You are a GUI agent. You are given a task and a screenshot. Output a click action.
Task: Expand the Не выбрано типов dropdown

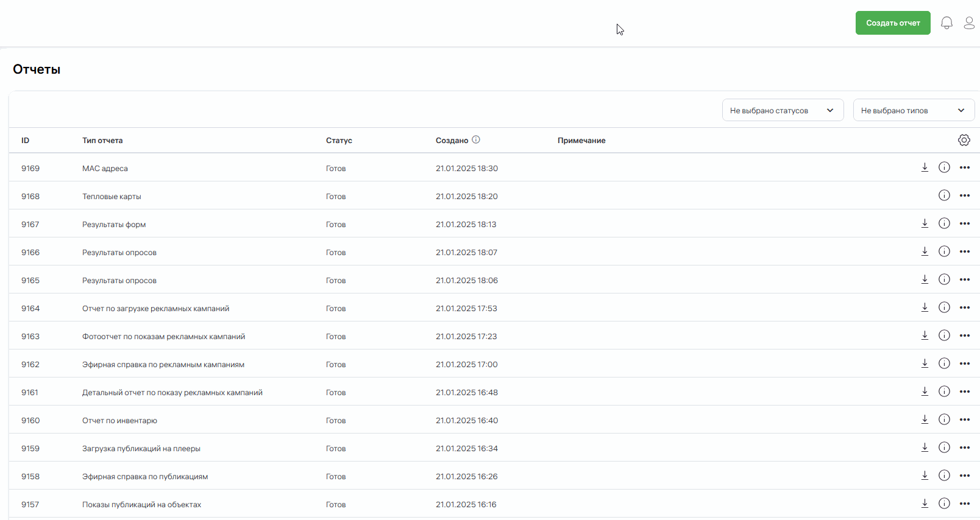[913, 110]
